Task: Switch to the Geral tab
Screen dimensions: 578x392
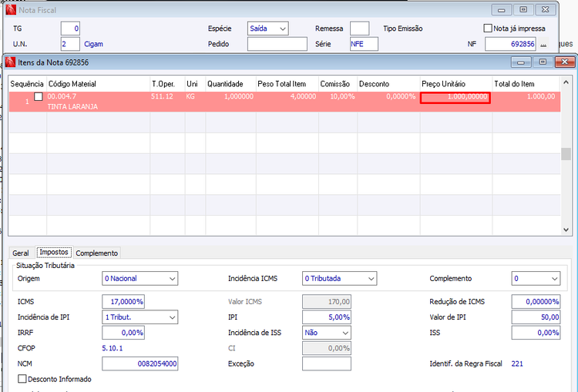Action: point(21,253)
